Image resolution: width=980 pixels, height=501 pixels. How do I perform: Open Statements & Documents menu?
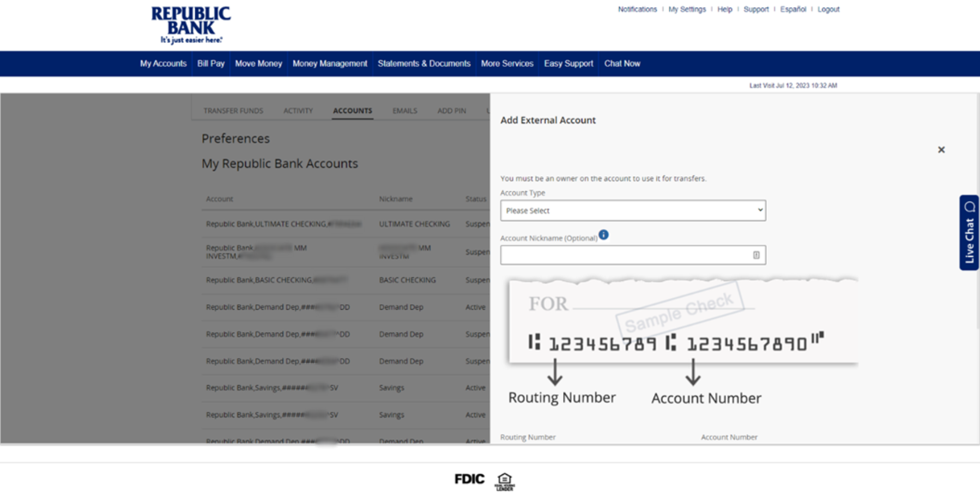[x=424, y=64]
